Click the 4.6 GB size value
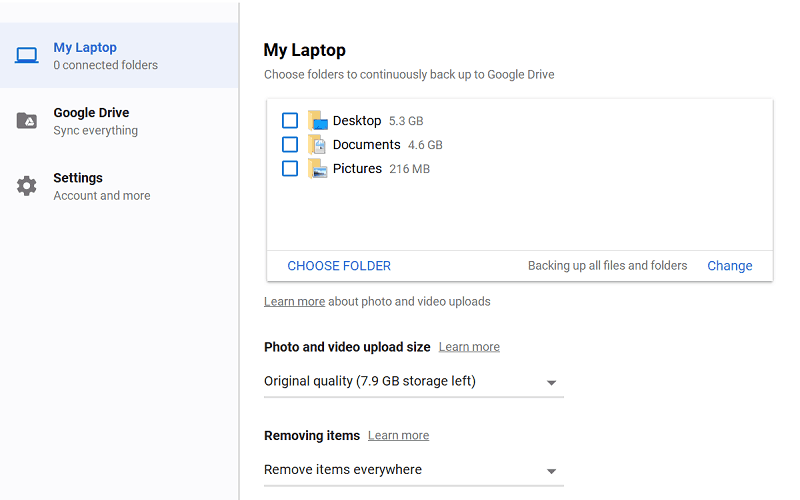The image size is (800, 500). coord(425,145)
